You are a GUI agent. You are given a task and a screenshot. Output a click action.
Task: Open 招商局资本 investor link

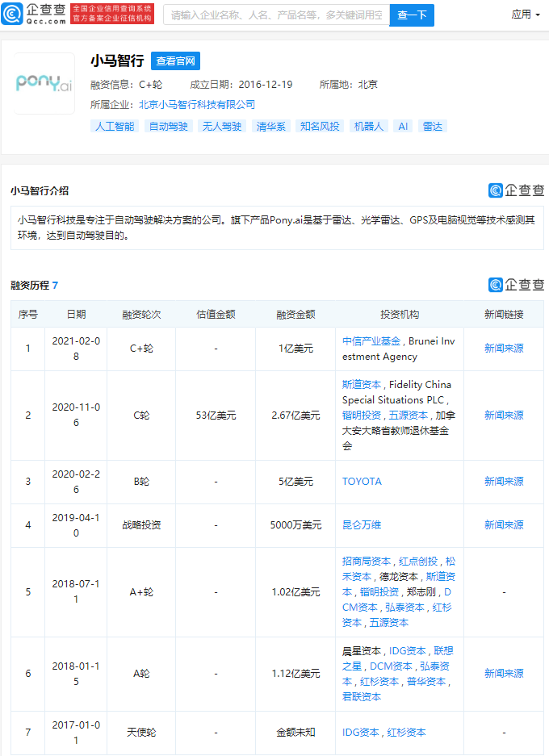pos(367,562)
